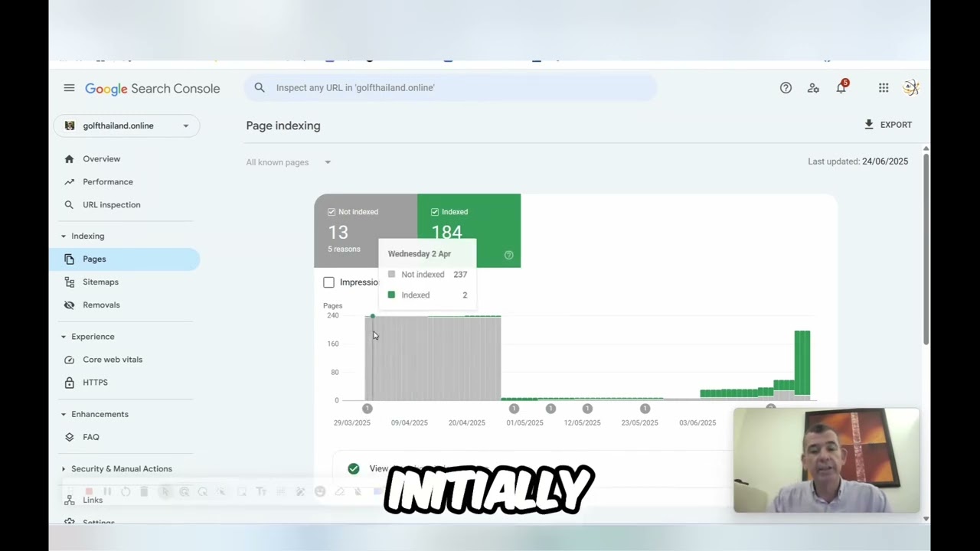
Task: Enable the Impressions checkbox
Action: tap(329, 282)
